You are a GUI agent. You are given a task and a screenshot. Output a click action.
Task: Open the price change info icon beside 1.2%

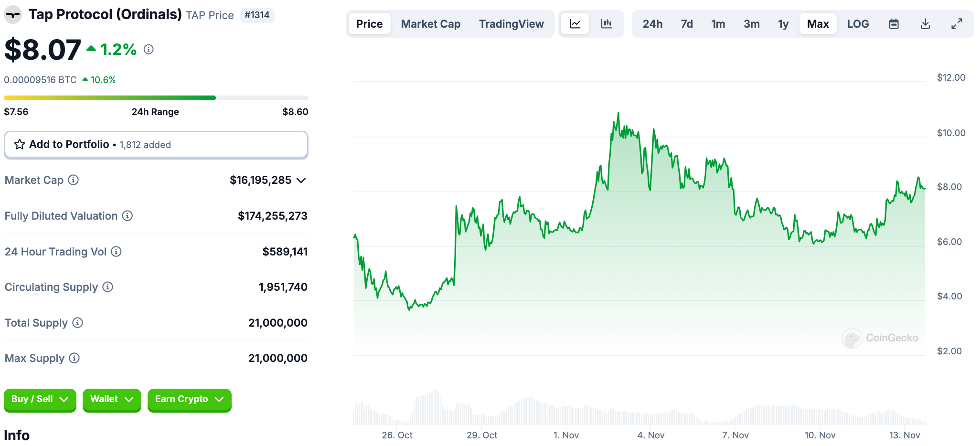coord(149,49)
